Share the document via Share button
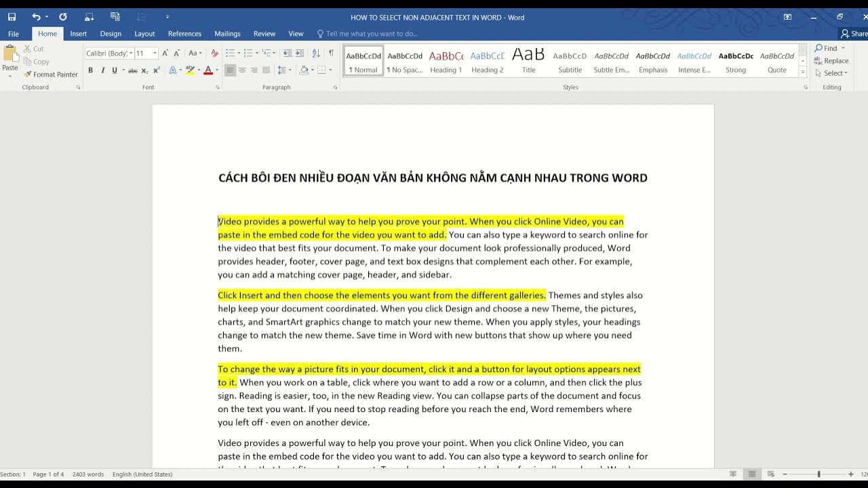The width and height of the screenshot is (868, 488). [x=854, y=34]
